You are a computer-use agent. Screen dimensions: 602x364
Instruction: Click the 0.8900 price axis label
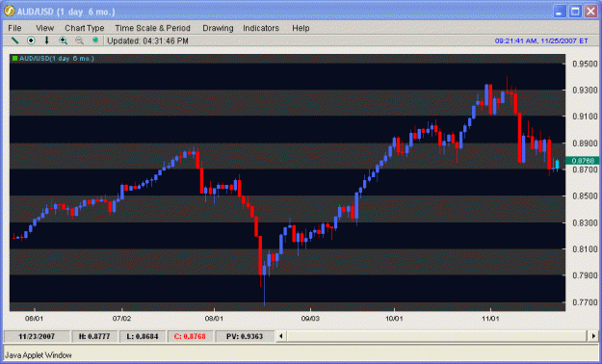585,143
